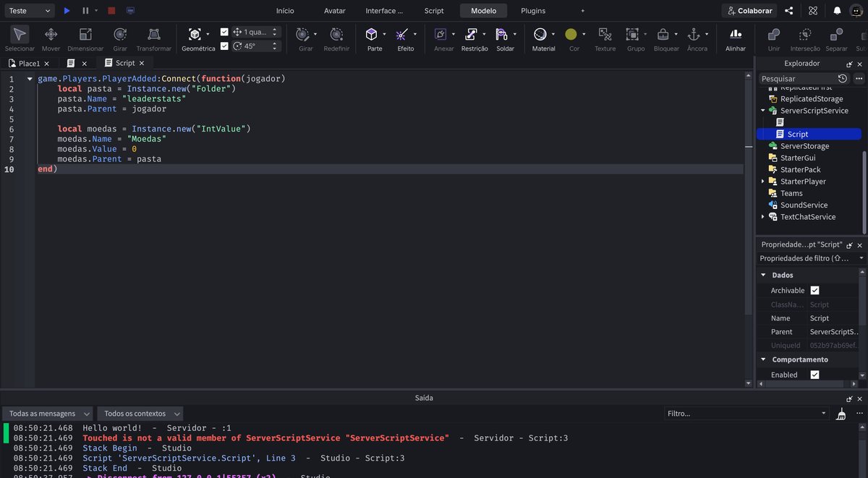Viewport: 868px width, 478px height.
Task: Switch to the Plugins ribbon tab
Action: click(x=533, y=11)
